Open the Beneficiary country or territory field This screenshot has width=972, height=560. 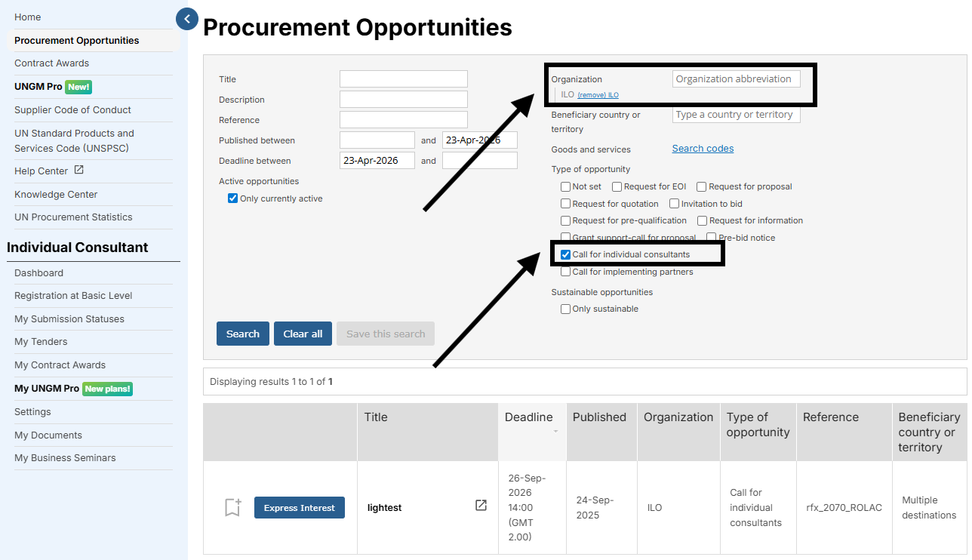point(736,115)
